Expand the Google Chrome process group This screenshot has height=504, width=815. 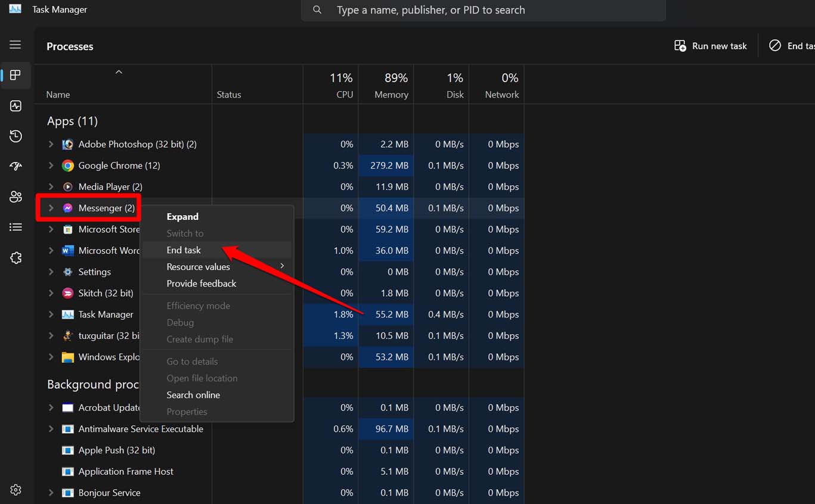pos(51,166)
